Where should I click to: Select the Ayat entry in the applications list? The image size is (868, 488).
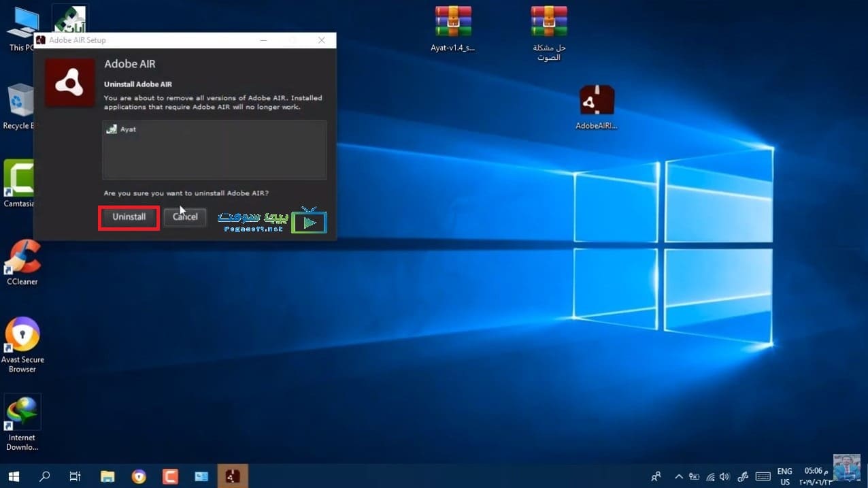[122, 129]
